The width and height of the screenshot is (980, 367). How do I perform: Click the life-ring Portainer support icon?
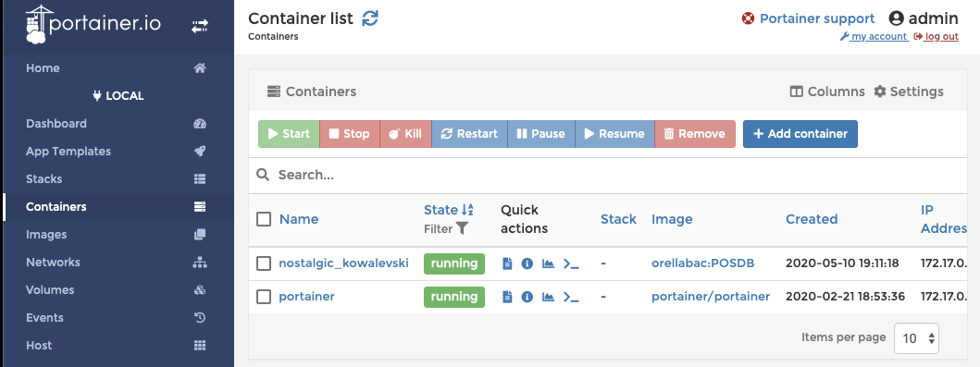click(x=748, y=18)
